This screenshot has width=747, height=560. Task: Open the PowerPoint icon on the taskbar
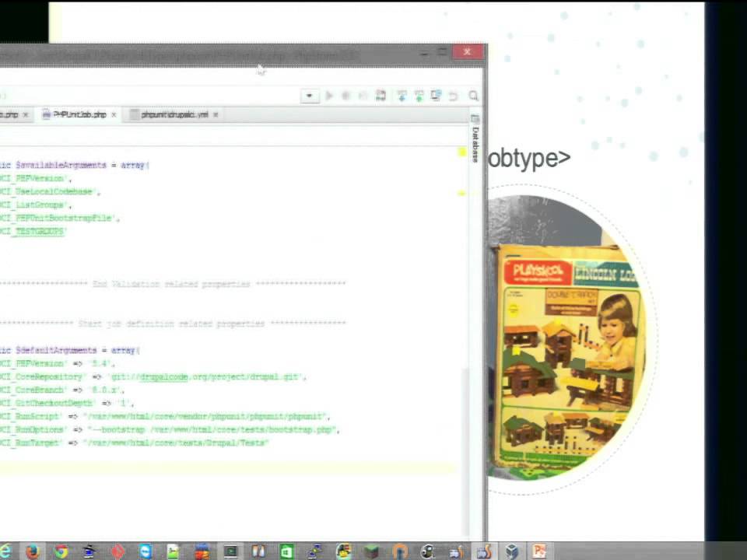[540, 551]
